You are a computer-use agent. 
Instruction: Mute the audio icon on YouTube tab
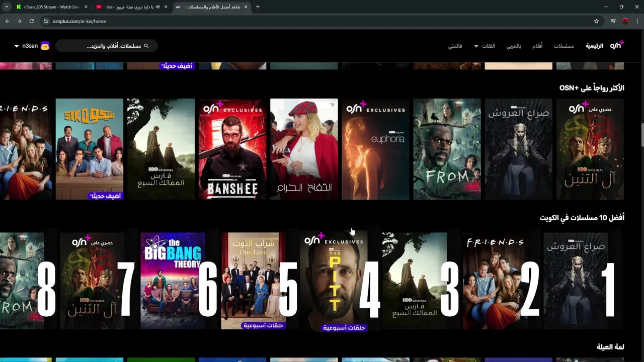point(157,7)
